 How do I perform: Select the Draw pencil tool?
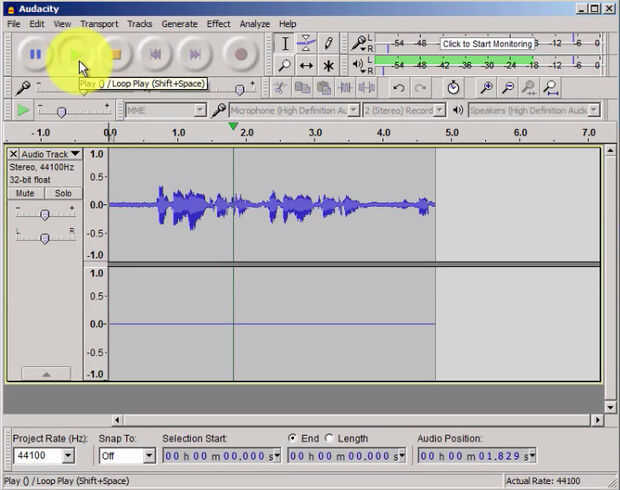[328, 43]
